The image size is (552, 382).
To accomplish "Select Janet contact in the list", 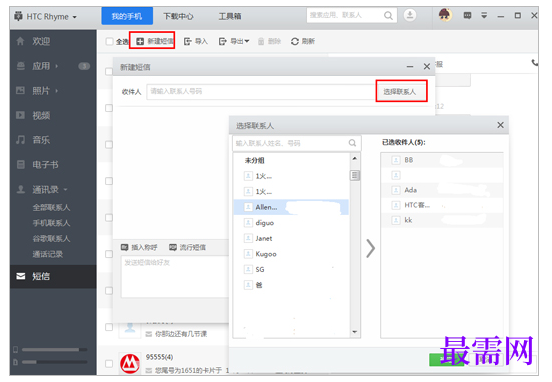I will click(x=291, y=238).
